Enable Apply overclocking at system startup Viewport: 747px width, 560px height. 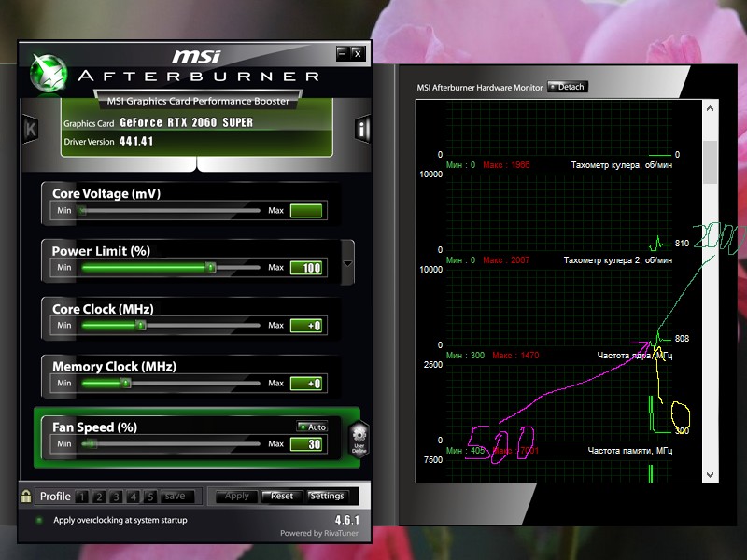tap(39, 520)
